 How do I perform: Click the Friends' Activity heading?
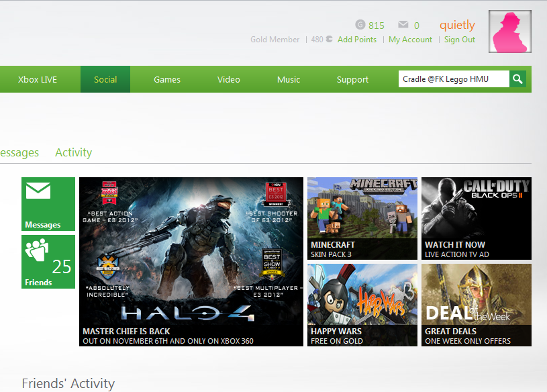pos(68,383)
